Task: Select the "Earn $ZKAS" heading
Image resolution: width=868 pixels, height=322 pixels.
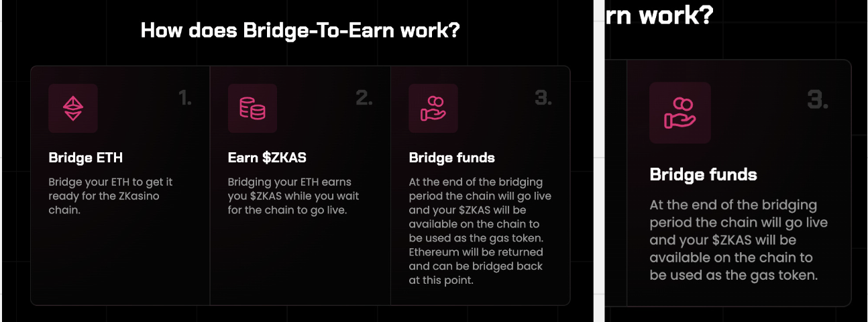Action: (267, 158)
